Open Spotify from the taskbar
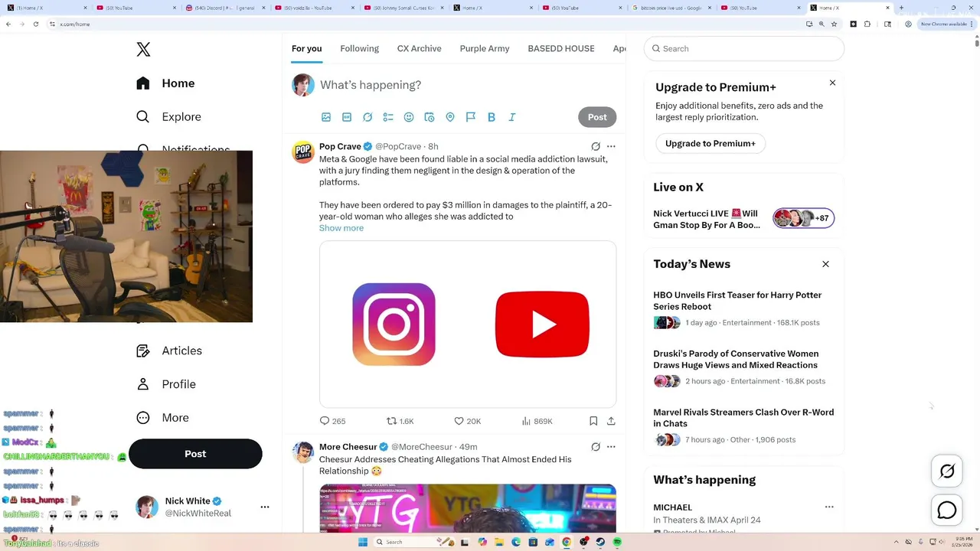980x551 pixels. pos(617,542)
